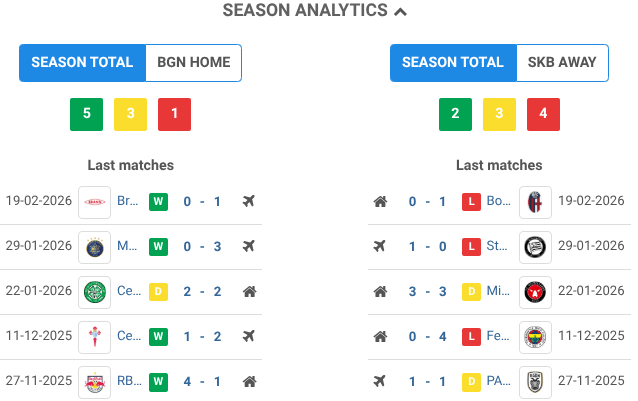Click the Fenerbahce team logo
The width and height of the screenshot is (638, 401).
(x=535, y=337)
